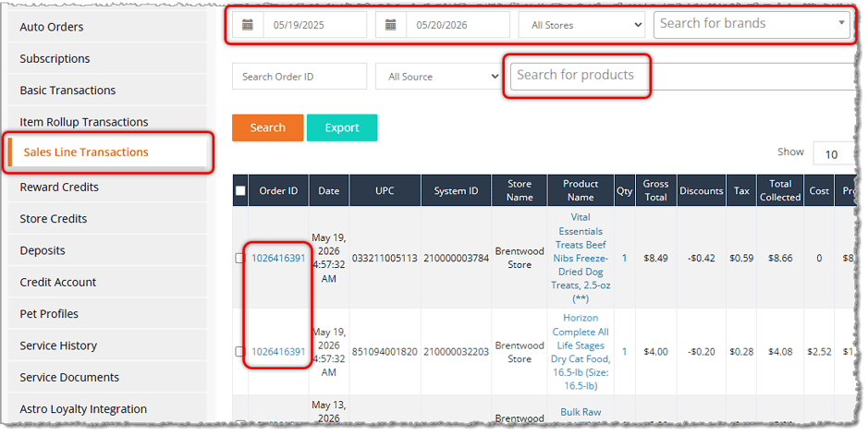This screenshot has height=436, width=868.
Task: Sort by the Gross Total column header
Action: point(656,191)
